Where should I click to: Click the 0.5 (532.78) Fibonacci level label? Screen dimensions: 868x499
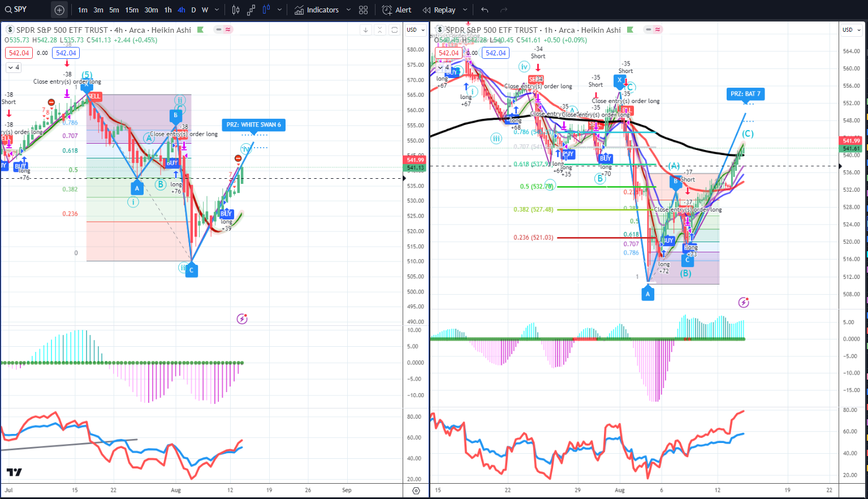(x=537, y=187)
